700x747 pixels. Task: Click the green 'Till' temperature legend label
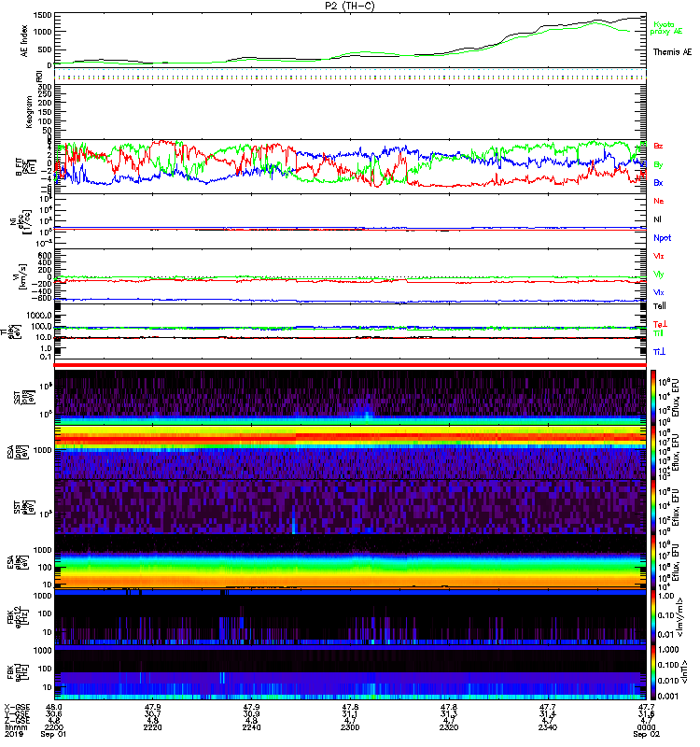658,333
